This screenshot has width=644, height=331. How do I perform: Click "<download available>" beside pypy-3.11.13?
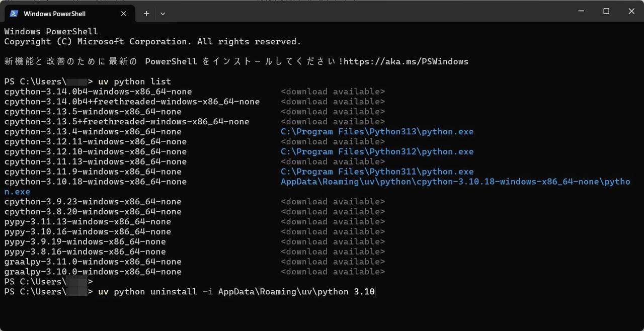click(333, 221)
